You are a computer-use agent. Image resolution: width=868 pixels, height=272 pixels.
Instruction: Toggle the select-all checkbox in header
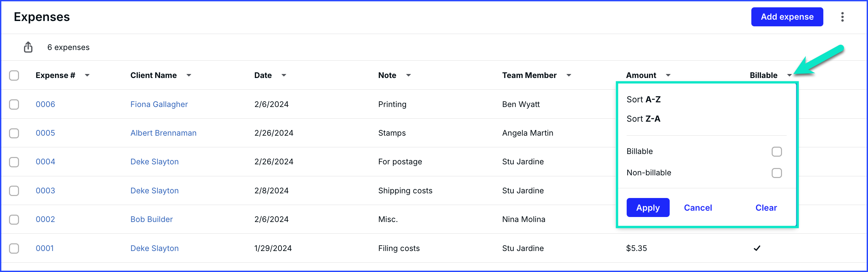[x=14, y=75]
